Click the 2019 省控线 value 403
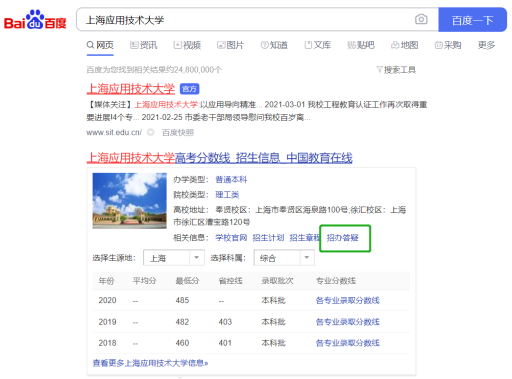The width and height of the screenshot is (512, 379). (225, 322)
